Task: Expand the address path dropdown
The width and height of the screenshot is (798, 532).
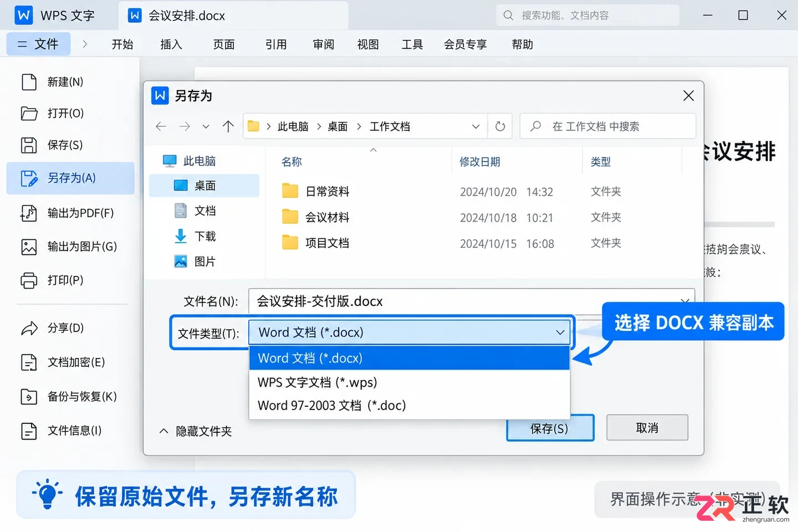Action: [x=475, y=126]
